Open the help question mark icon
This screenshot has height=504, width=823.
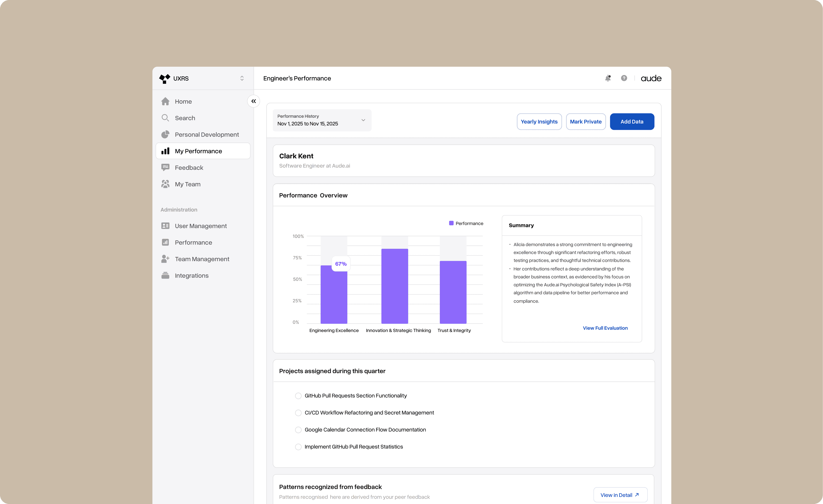624,78
